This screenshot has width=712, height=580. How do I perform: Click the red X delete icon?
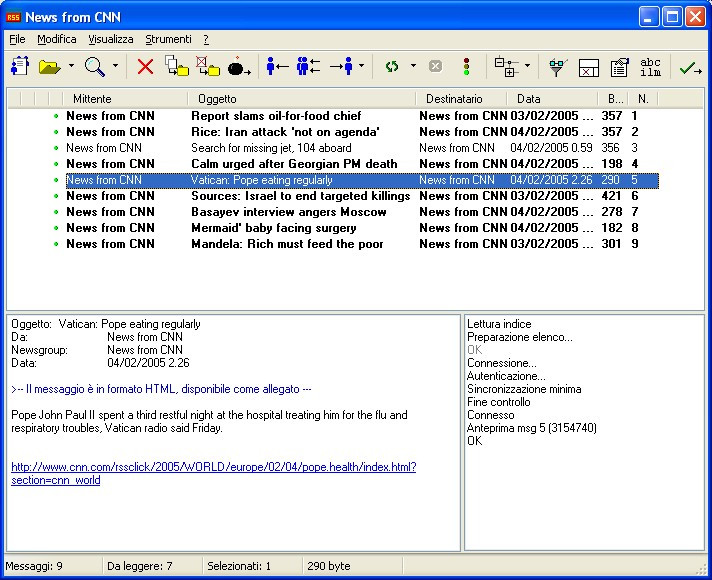(145, 67)
